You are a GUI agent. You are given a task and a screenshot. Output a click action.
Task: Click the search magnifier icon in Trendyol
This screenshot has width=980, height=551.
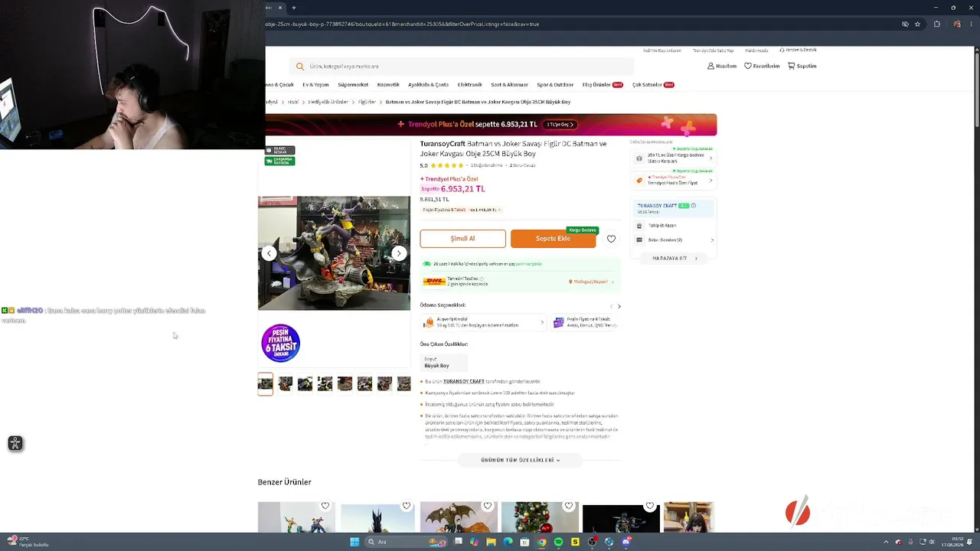point(300,67)
